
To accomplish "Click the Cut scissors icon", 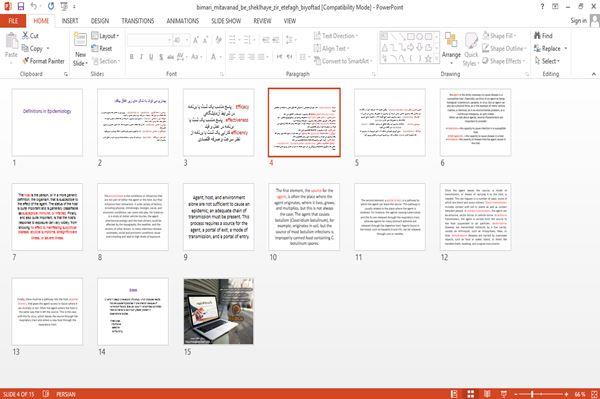I will [x=25, y=36].
